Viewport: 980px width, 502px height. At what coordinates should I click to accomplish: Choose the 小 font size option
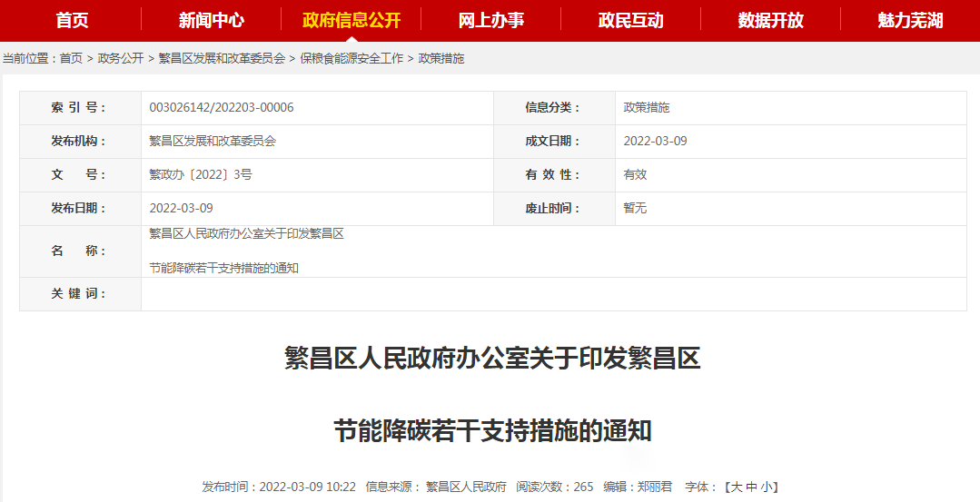point(767,487)
